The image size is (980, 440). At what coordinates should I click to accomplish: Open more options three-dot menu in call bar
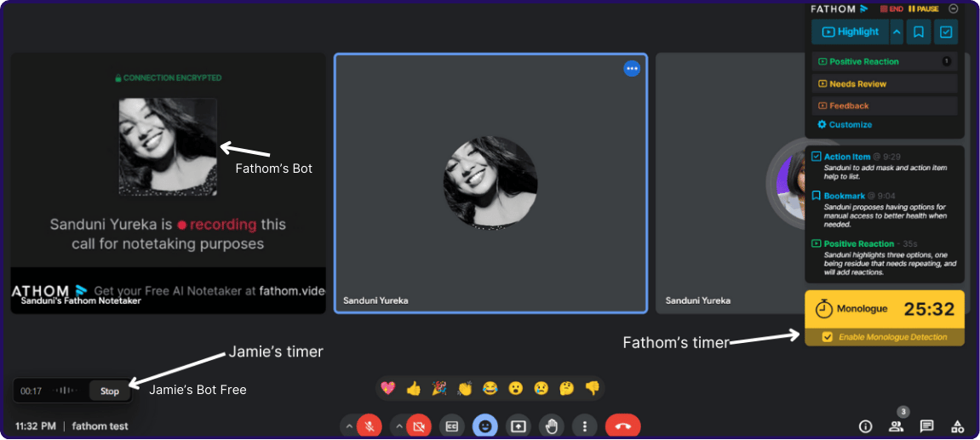(x=584, y=426)
